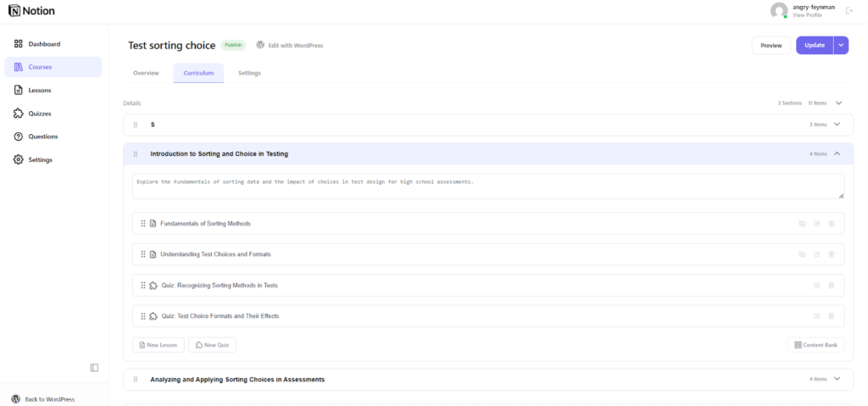The width and height of the screenshot is (868, 406).
Task: Open dropdown arrow next to Update button
Action: coord(841,45)
